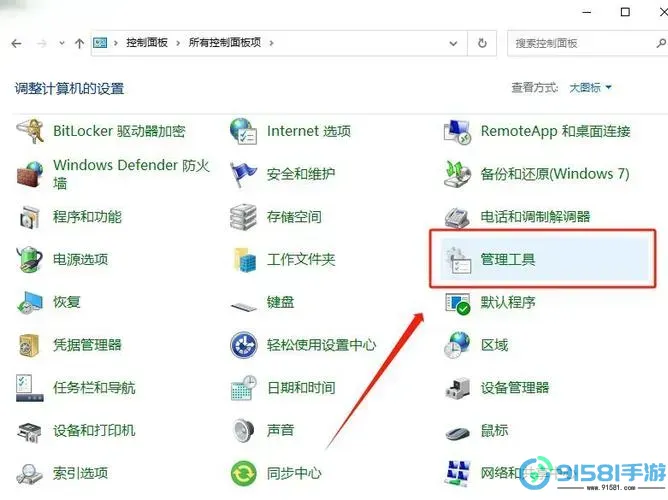The height and width of the screenshot is (500, 668).
Task: Go up one level with up arrow
Action: 79,43
